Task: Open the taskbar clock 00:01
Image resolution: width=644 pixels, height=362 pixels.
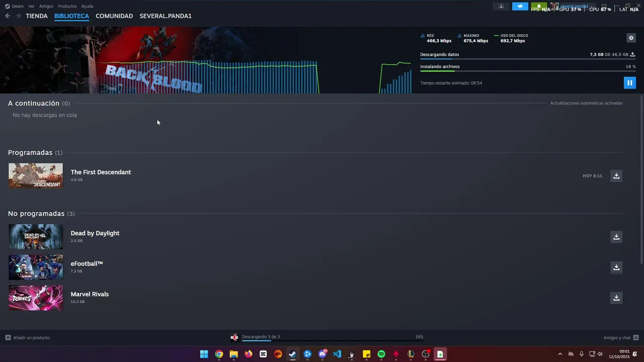Action: point(619,354)
